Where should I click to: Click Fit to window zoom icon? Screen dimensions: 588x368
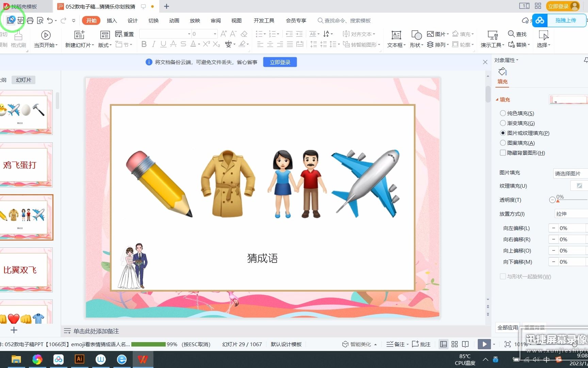click(x=507, y=344)
